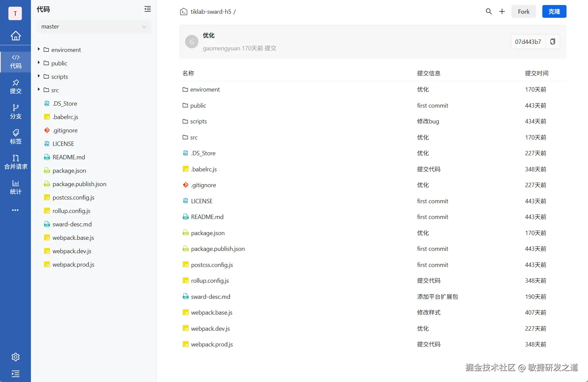Click the plus icon to create new item
The image size is (588, 382).
502,11
